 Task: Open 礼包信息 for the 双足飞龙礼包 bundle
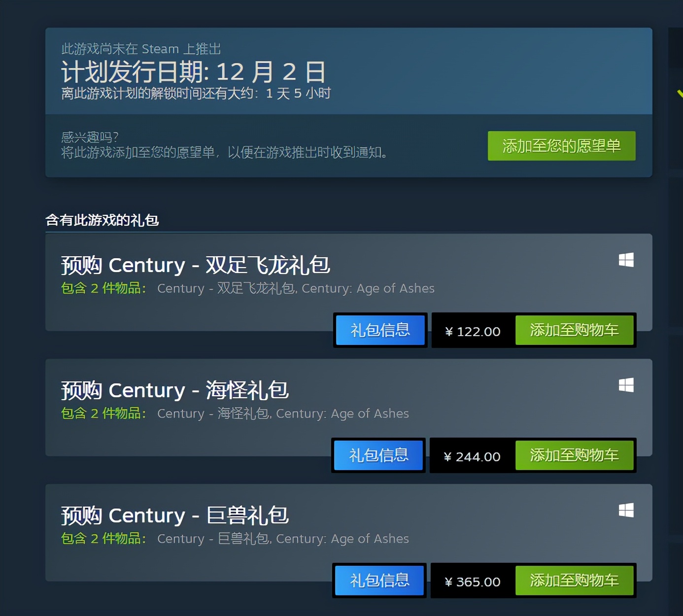point(380,330)
